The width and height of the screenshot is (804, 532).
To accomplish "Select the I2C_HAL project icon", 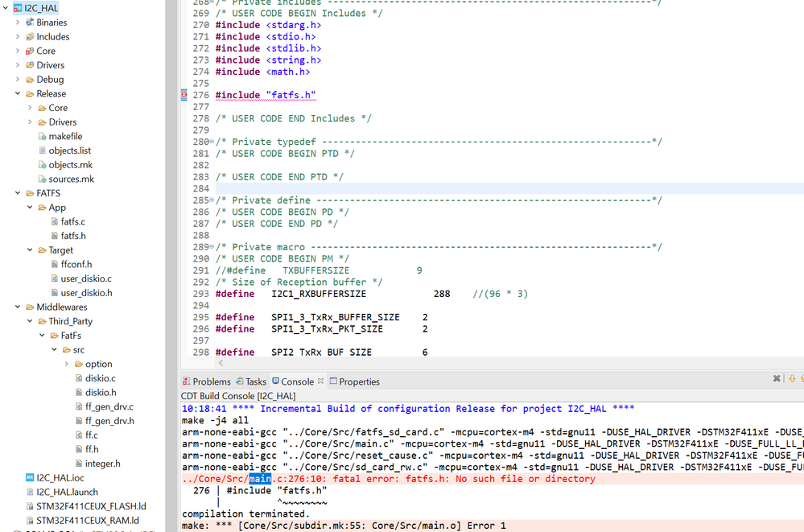I will 18,8.
